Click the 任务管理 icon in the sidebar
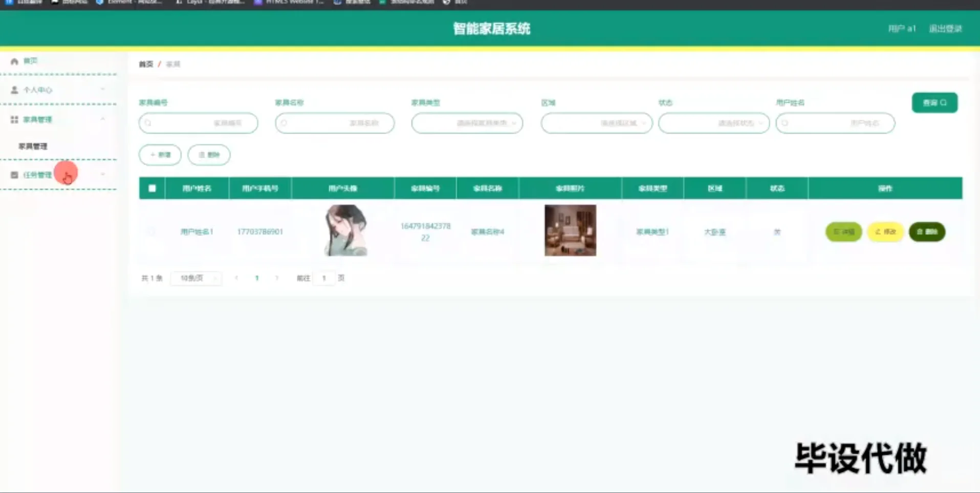980x493 pixels. [x=14, y=174]
